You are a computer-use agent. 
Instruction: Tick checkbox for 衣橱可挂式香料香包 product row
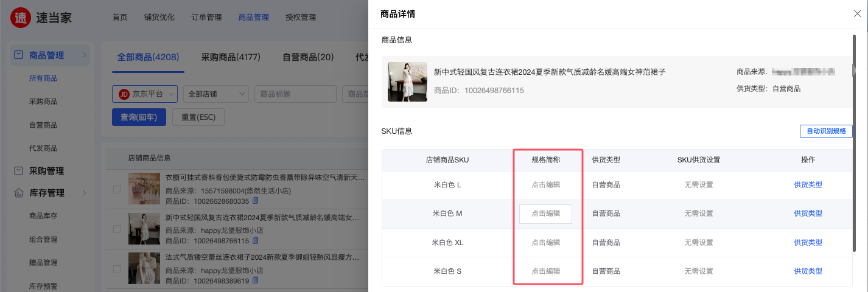pos(117,190)
